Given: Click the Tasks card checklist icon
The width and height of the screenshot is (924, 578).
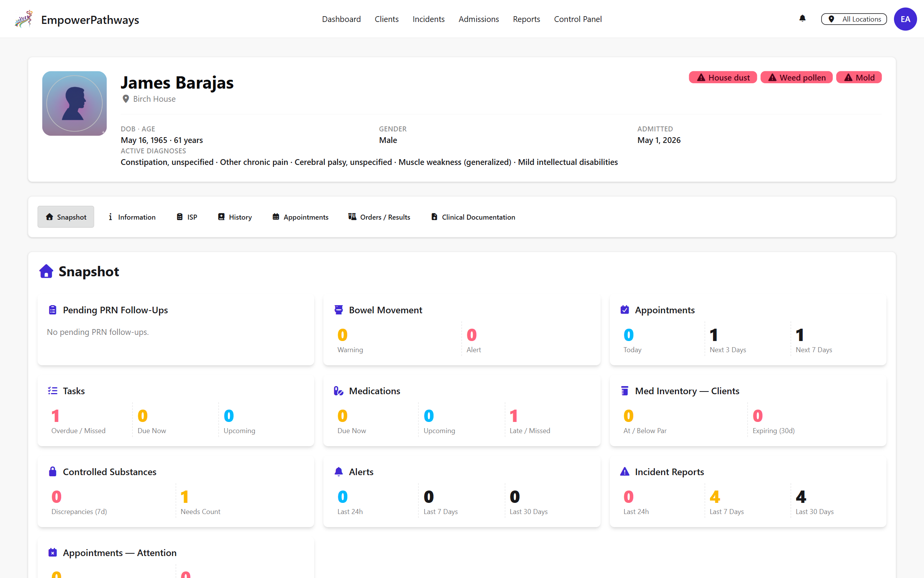Looking at the screenshot, I should pos(53,391).
